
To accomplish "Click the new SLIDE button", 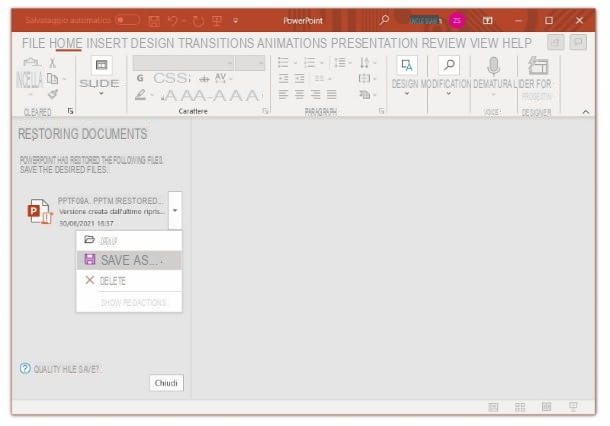I will [101, 65].
